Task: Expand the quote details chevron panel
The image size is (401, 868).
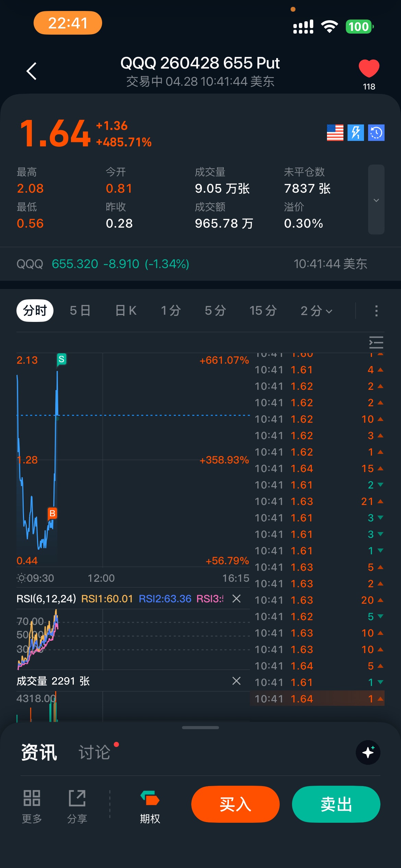Action: (376, 200)
